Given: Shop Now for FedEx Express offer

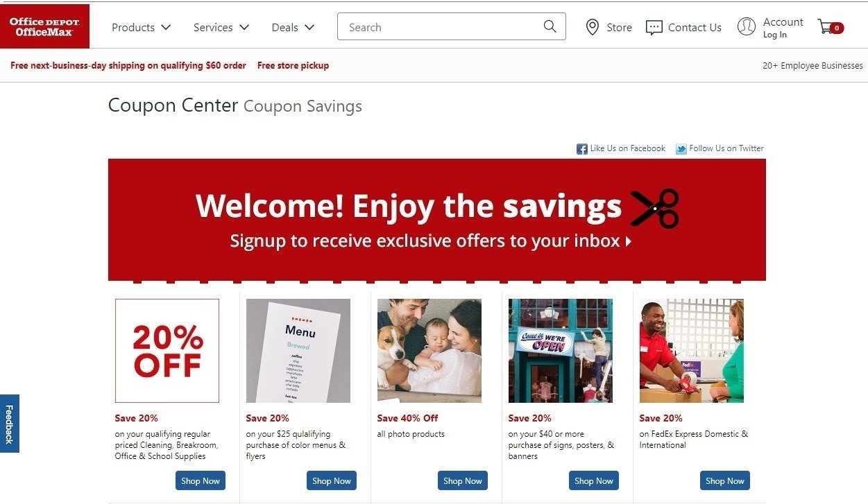Looking at the screenshot, I should [725, 480].
